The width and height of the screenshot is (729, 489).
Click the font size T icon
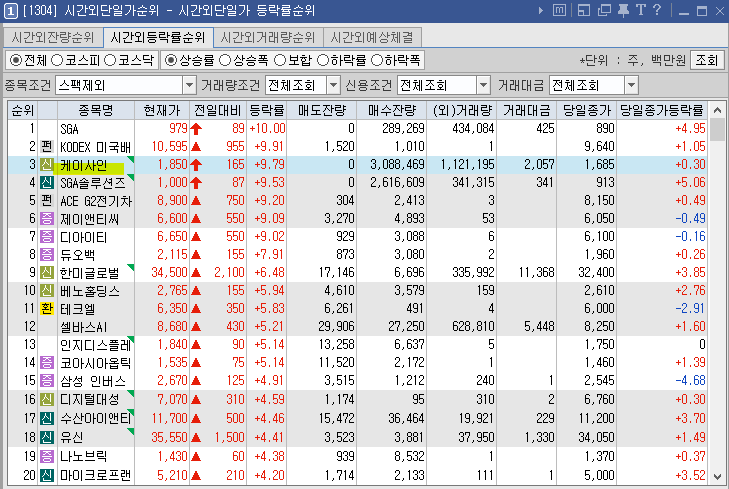coord(641,10)
